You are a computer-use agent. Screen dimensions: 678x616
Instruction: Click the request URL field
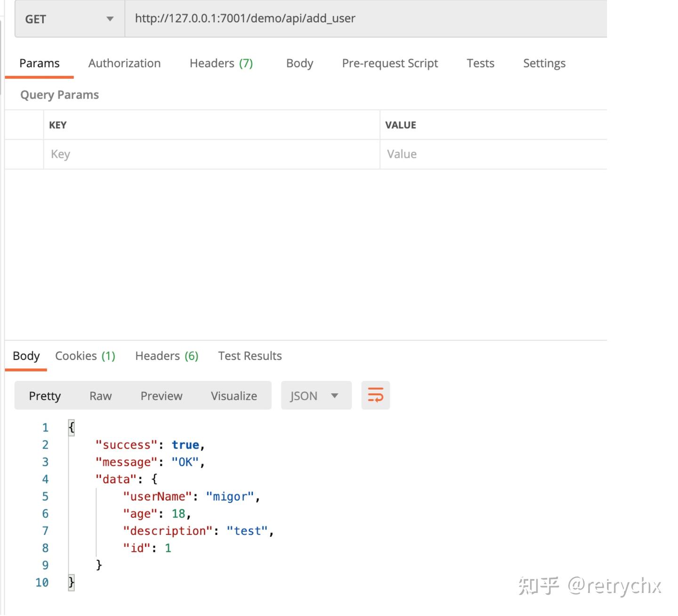pyautogui.click(x=365, y=19)
